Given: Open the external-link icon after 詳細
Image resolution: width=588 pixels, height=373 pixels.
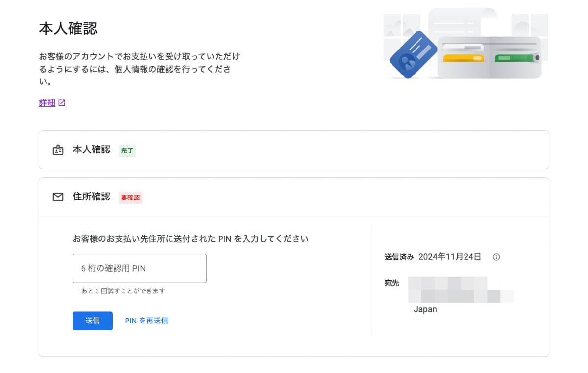Looking at the screenshot, I should click(x=62, y=102).
